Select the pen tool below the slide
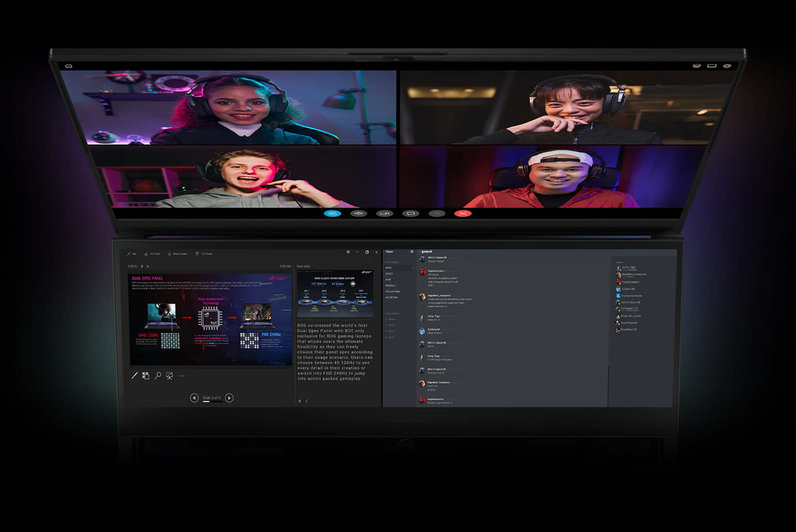 [134, 376]
